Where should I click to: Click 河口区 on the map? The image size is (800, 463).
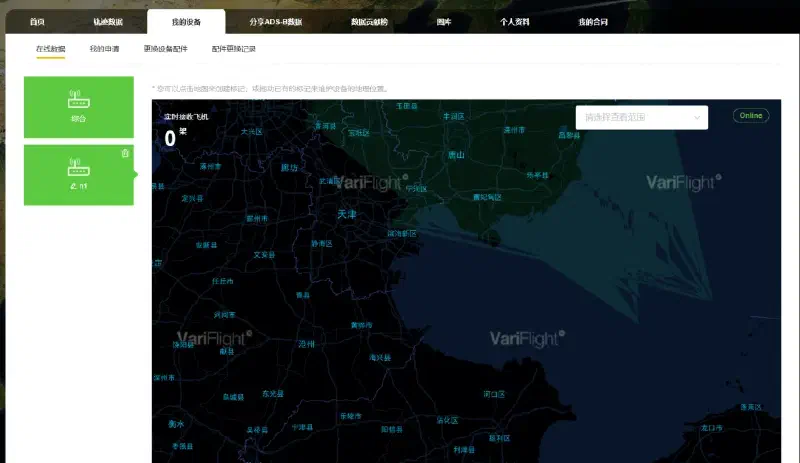click(494, 394)
